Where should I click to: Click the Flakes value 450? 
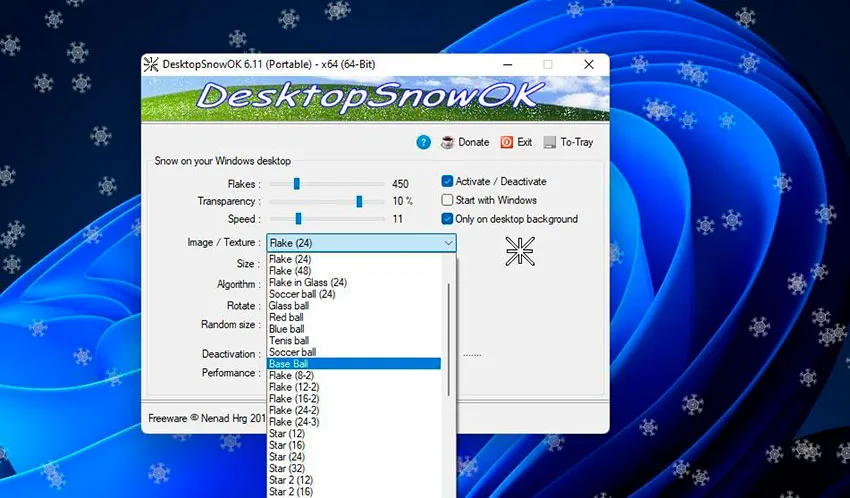400,184
